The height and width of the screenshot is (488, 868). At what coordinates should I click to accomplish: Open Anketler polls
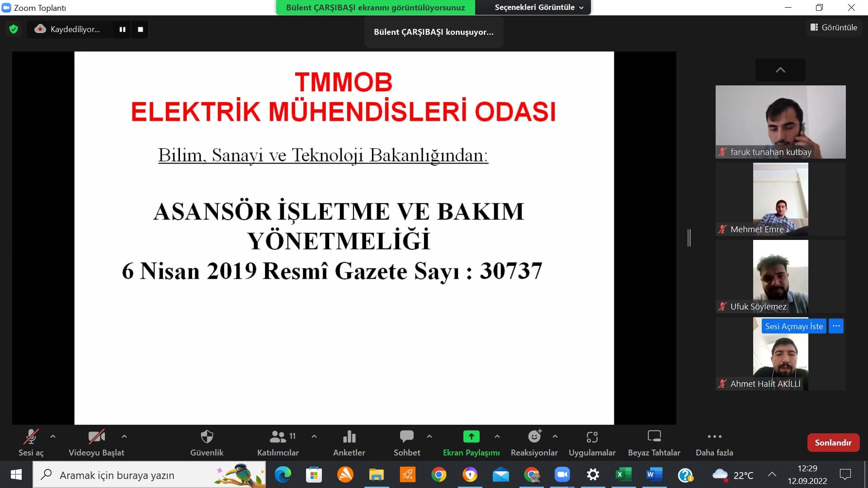pos(349,443)
